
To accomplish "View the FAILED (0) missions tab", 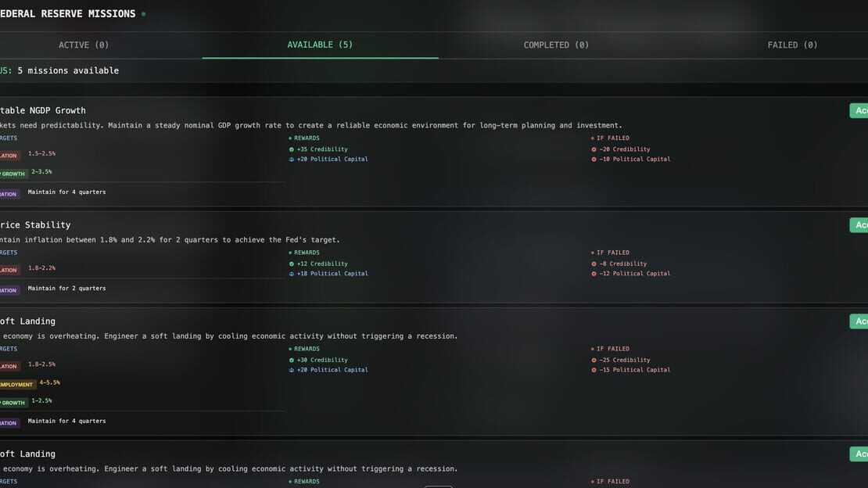I will pos(792,45).
